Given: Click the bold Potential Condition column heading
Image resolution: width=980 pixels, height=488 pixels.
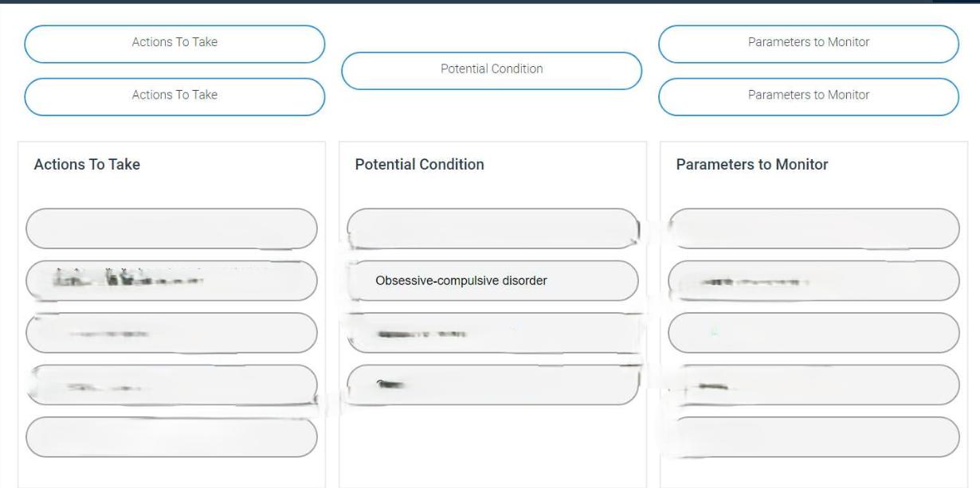Looking at the screenshot, I should 419,165.
